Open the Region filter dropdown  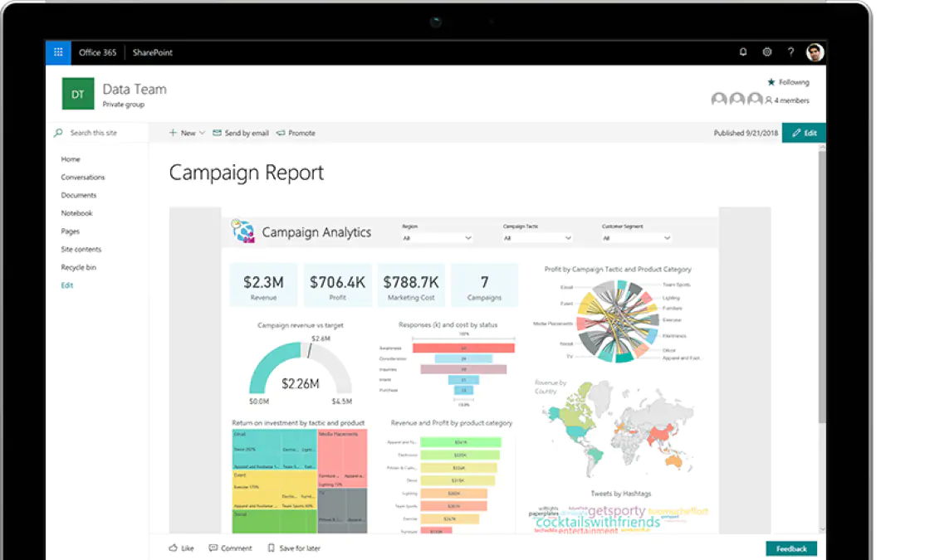[437, 238]
